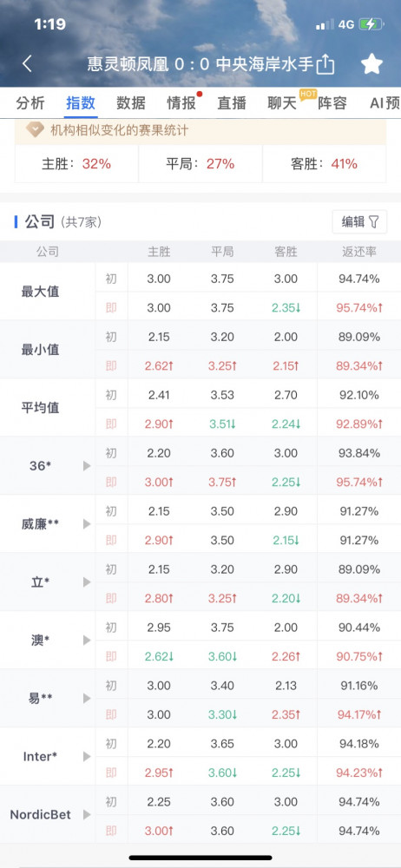
Task: Tap the 客胜: 41% statistic
Action: coord(324,164)
